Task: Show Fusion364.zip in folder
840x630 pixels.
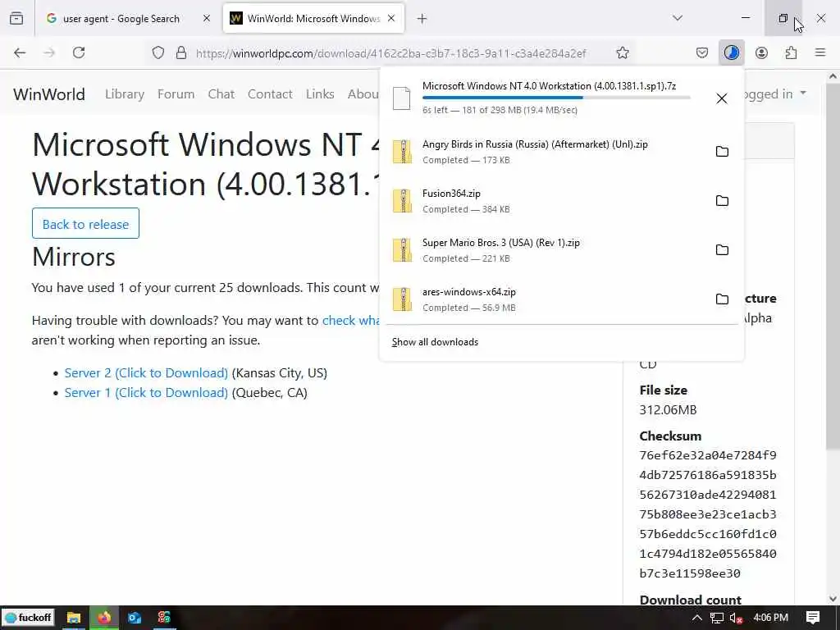Action: 722,201
